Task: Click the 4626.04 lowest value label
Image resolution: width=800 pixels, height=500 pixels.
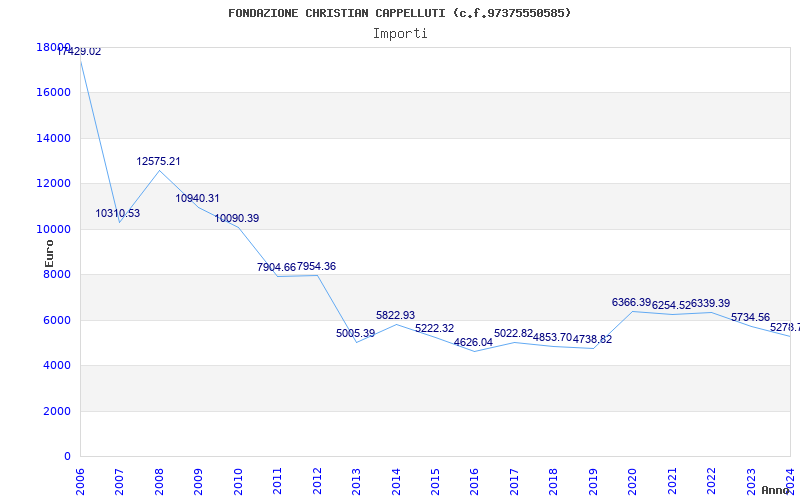Action: point(473,342)
